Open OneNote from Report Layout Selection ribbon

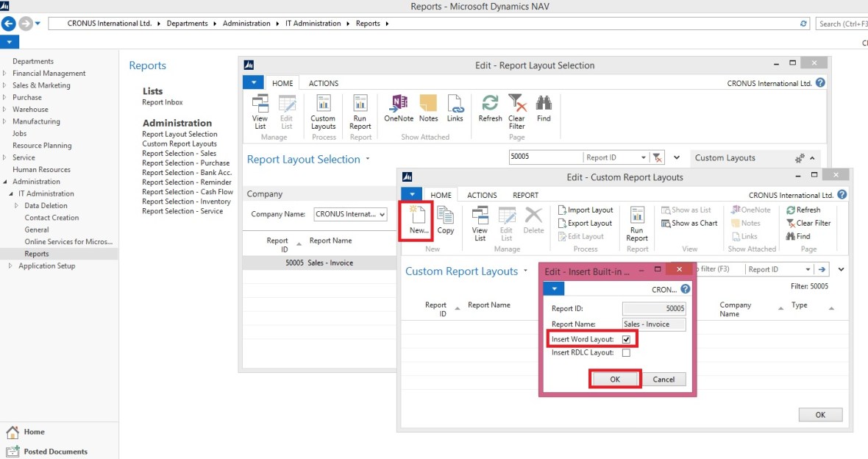399,107
